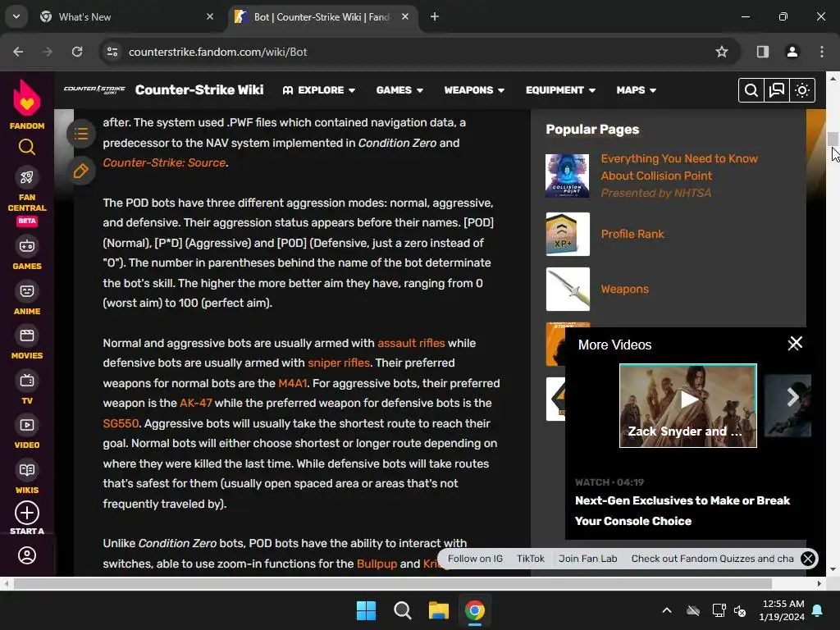The width and height of the screenshot is (840, 630).
Task: Open Fan Central rocket icon
Action: pyautogui.click(x=27, y=177)
